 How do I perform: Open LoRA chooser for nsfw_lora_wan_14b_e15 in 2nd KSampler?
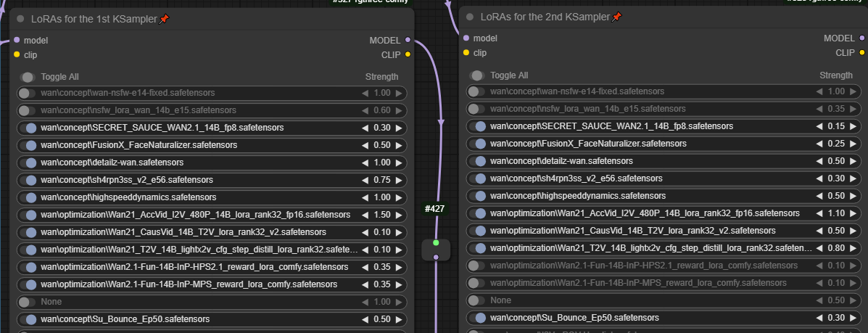(588, 109)
